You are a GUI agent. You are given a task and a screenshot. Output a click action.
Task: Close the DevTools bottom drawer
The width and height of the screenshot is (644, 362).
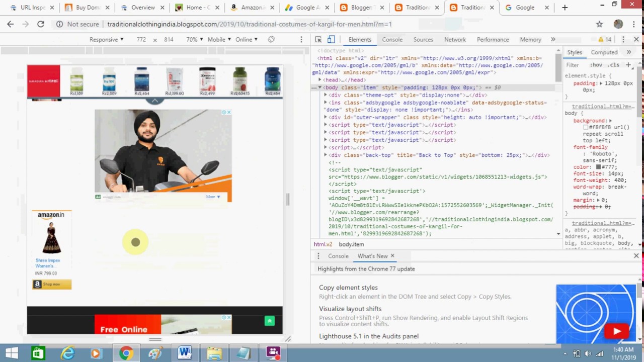coord(636,256)
